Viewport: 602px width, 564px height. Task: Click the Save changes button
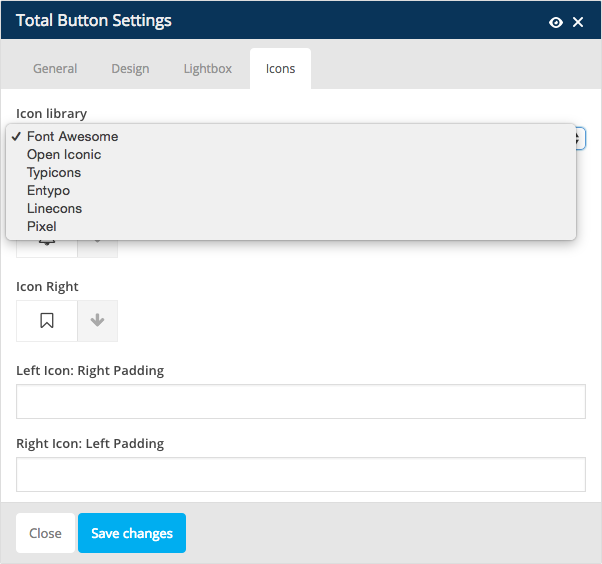(x=132, y=533)
